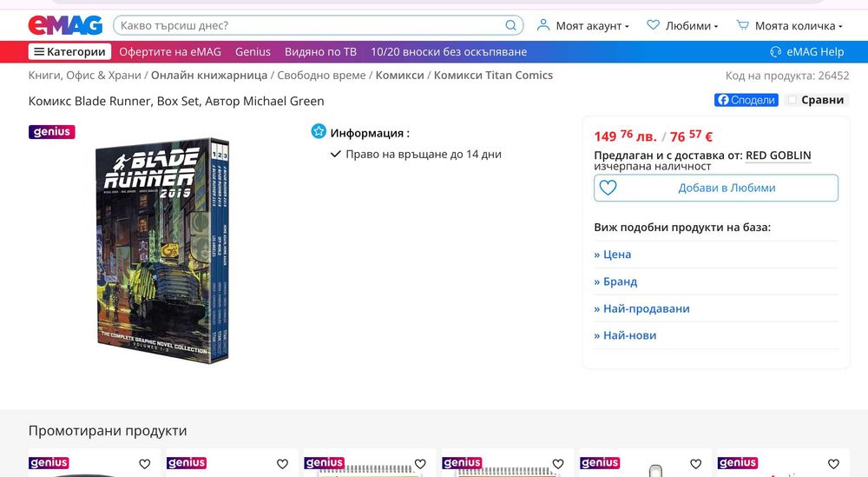
Task: Click the genius badge above product image
Action: (51, 132)
